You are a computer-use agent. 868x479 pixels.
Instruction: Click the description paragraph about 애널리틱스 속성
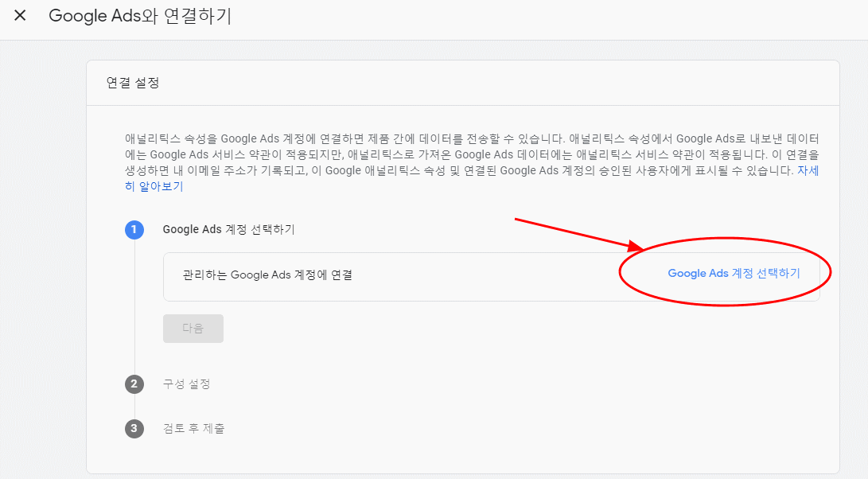pyautogui.click(x=472, y=162)
